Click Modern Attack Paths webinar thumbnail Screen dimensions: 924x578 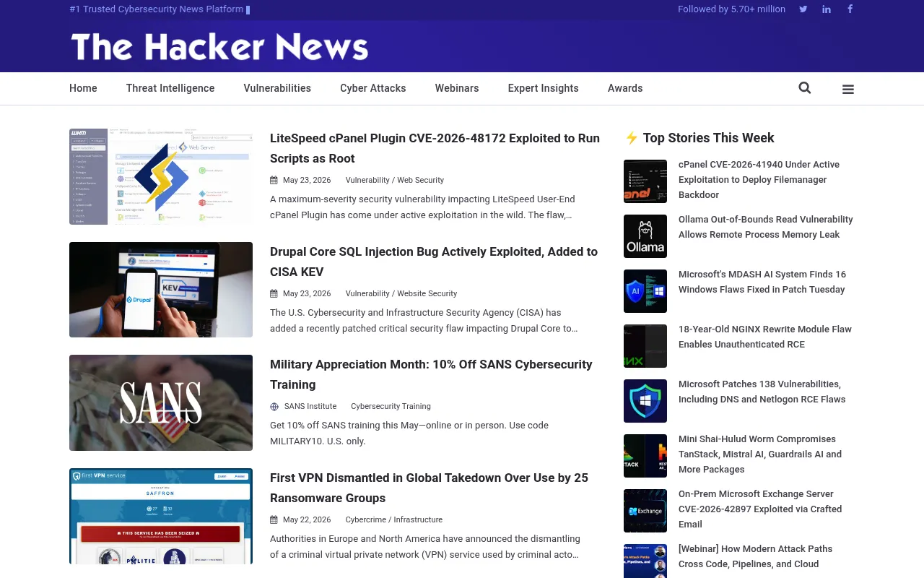pos(645,561)
